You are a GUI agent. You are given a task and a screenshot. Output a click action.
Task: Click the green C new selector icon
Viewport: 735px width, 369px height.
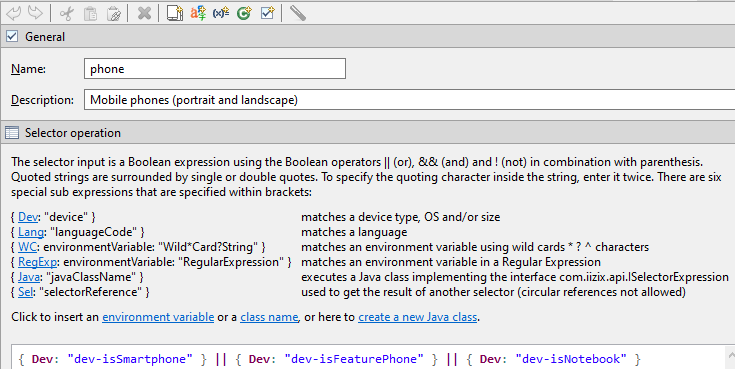click(x=244, y=13)
